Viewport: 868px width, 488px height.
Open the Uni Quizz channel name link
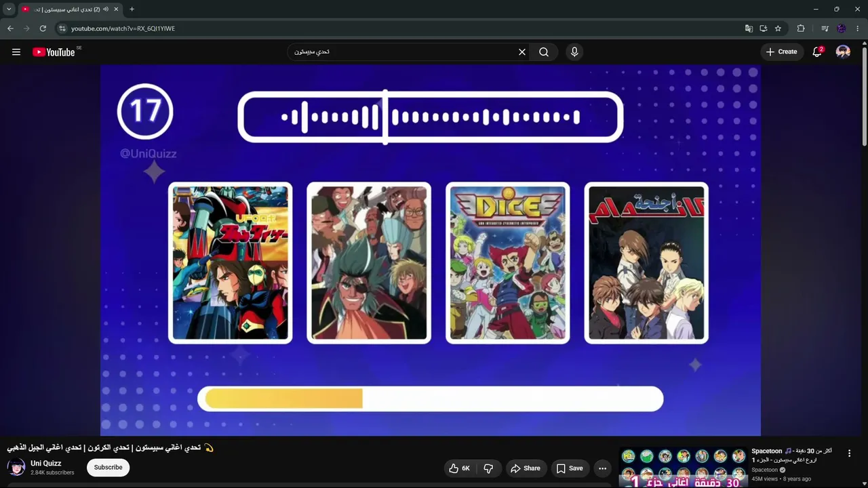[46, 464]
